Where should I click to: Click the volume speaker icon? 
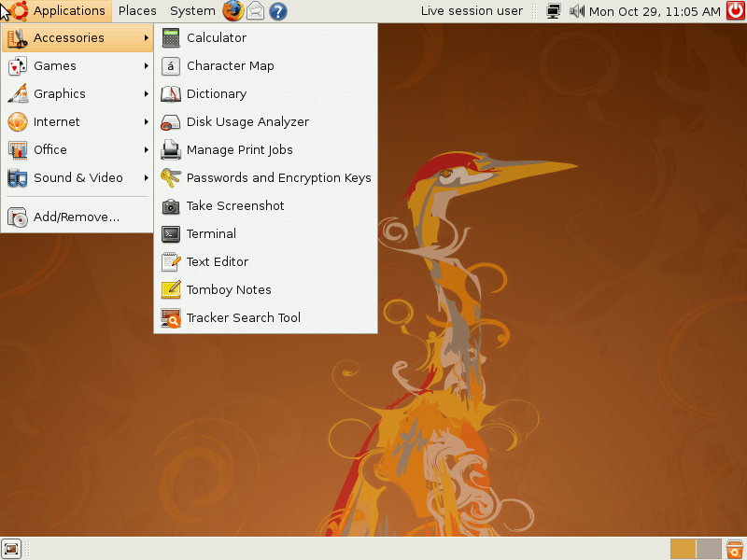(x=576, y=11)
